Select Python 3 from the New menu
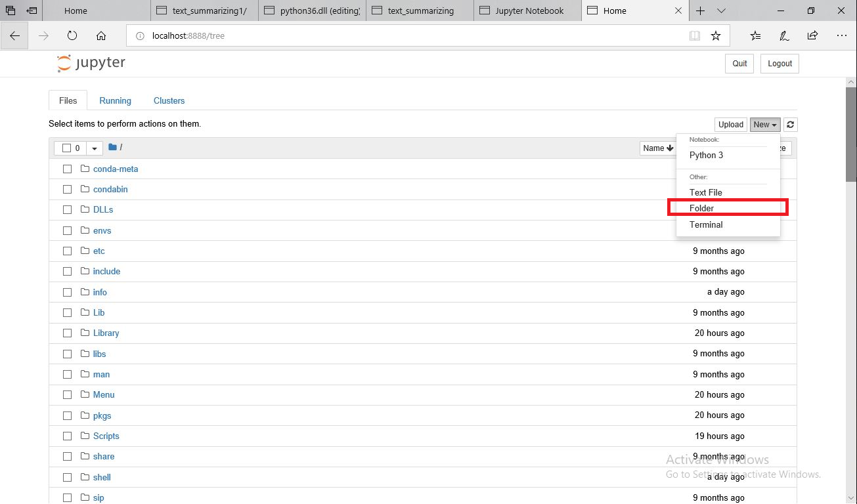The image size is (857, 504). tap(706, 155)
